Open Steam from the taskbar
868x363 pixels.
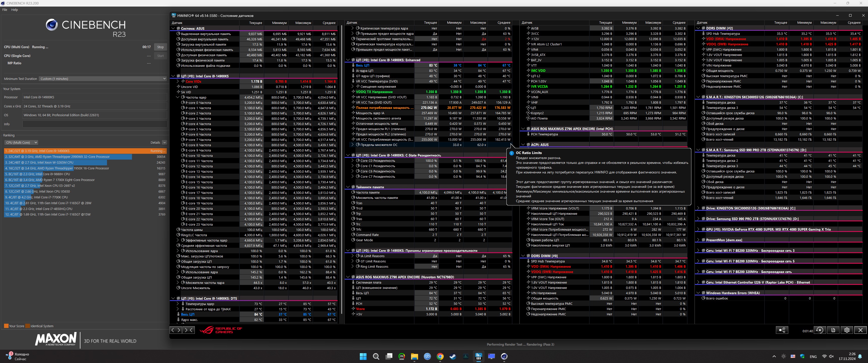453,356
